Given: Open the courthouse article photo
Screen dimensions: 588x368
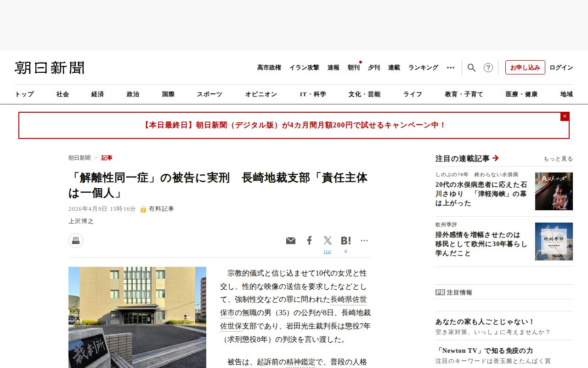Looking at the screenshot, I should click(137, 317).
